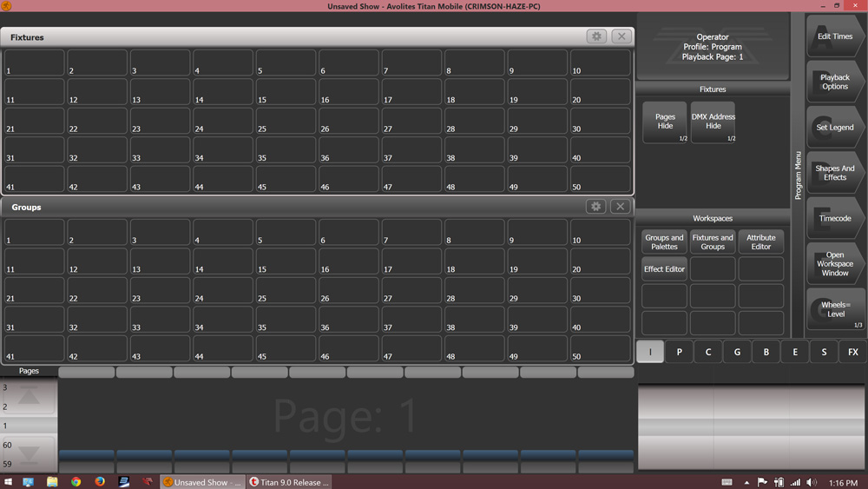Toggle Wheels=Level softkey
The width and height of the screenshot is (868, 489).
[x=835, y=309]
